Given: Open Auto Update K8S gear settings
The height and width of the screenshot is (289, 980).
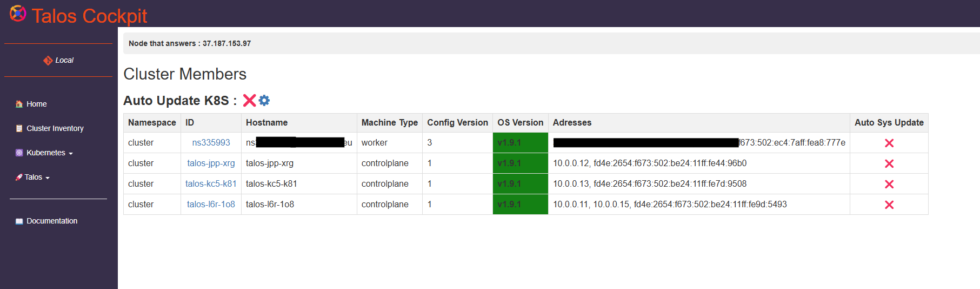Looking at the screenshot, I should pyautogui.click(x=264, y=100).
